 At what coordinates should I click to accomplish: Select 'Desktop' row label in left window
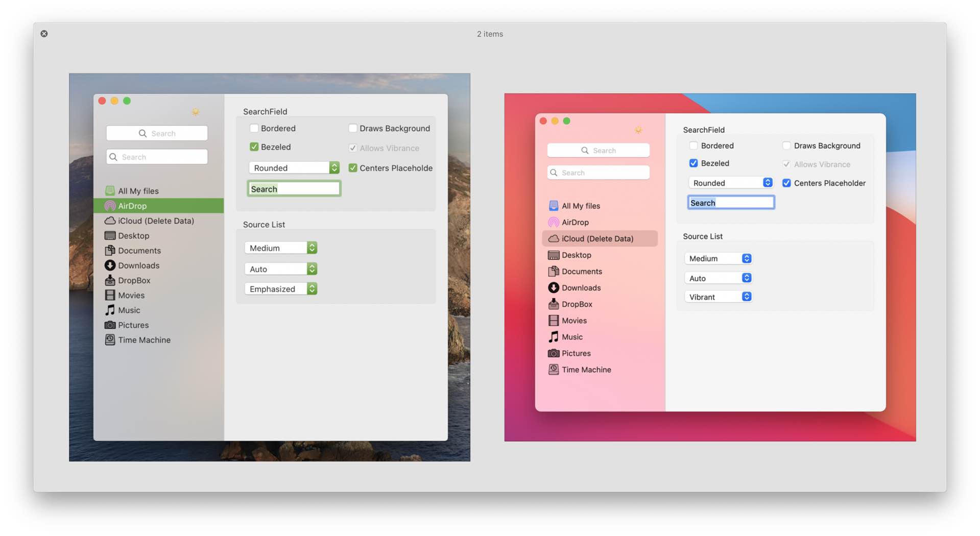(133, 235)
